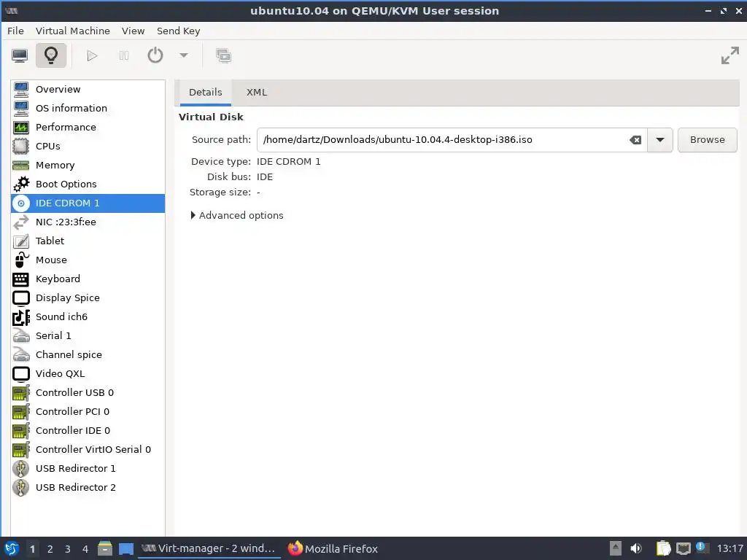Select Controller VirtIO Serial 0
Image resolution: width=747 pixels, height=560 pixels.
88,449
